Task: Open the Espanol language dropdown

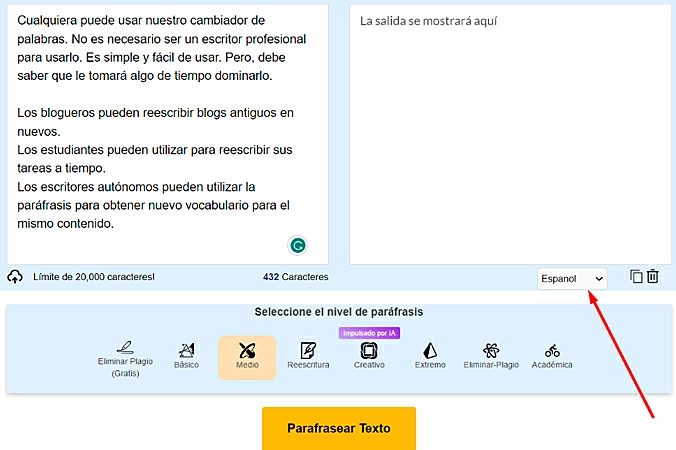Action: (x=571, y=278)
